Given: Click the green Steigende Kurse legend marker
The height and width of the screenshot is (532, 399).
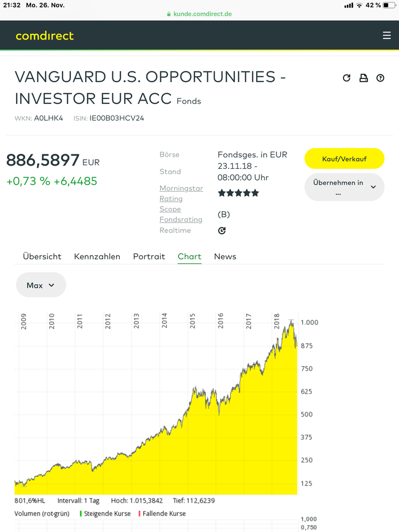Looking at the screenshot, I should [x=81, y=514].
